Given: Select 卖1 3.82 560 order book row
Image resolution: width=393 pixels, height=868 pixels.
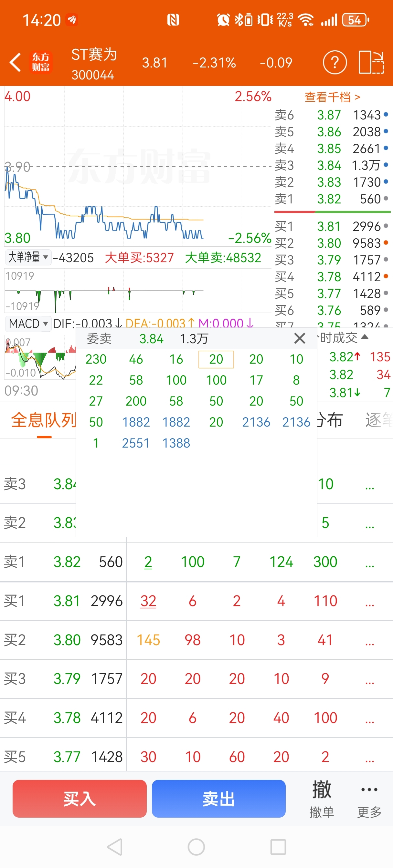Looking at the screenshot, I should click(x=332, y=199).
